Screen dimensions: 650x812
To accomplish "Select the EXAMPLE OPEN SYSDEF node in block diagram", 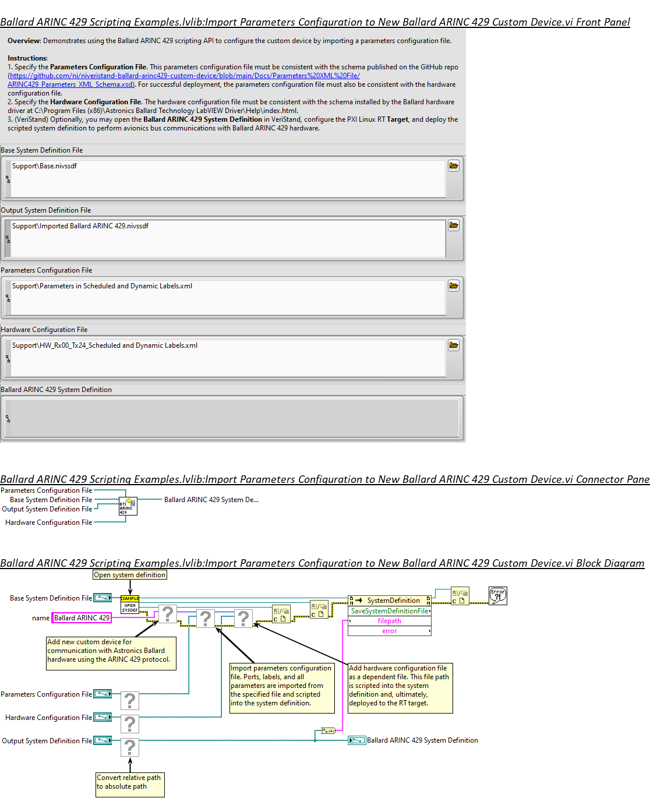I will [x=130, y=605].
